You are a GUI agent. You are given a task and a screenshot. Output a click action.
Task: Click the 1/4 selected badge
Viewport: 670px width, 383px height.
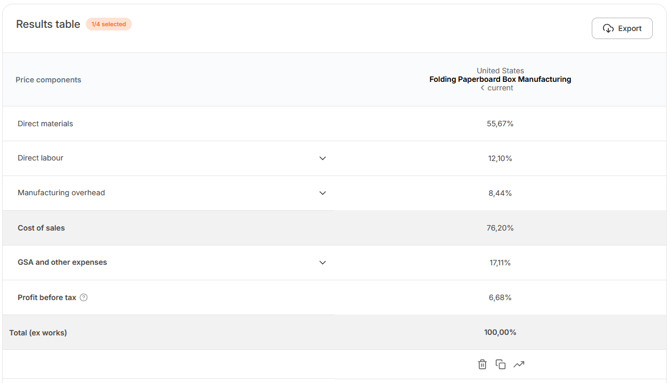pyautogui.click(x=109, y=24)
